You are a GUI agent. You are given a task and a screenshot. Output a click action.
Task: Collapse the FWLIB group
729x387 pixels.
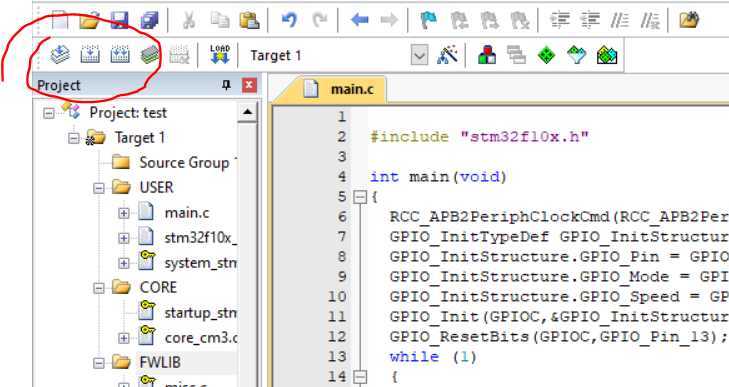[x=99, y=363]
